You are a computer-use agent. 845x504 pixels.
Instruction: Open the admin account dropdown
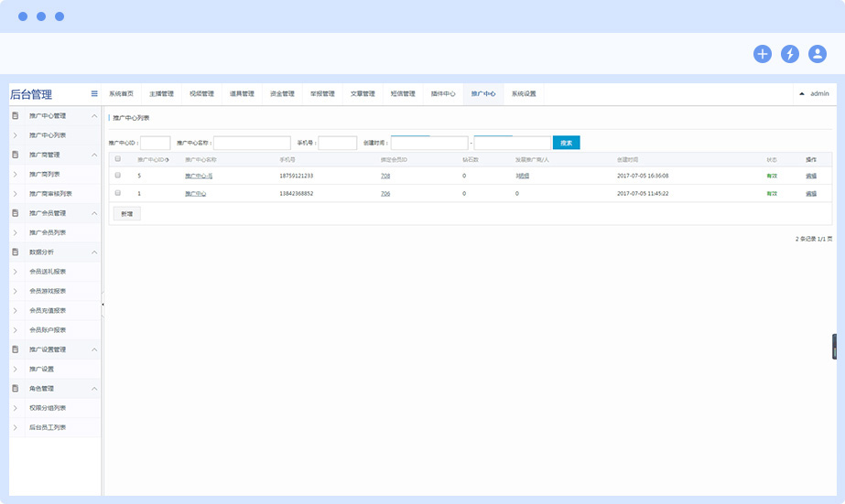814,93
